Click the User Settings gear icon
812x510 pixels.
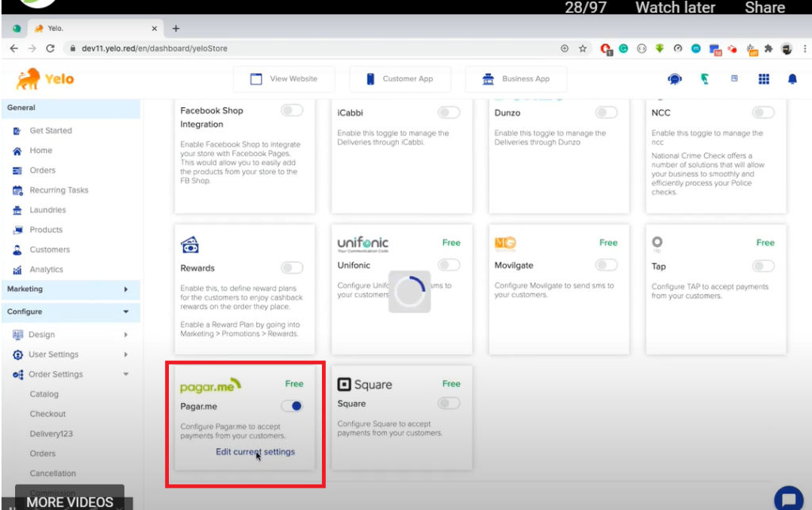[17, 355]
